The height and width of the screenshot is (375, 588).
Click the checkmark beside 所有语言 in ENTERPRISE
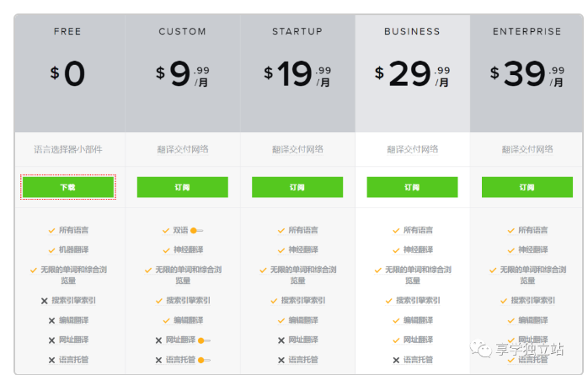(511, 230)
